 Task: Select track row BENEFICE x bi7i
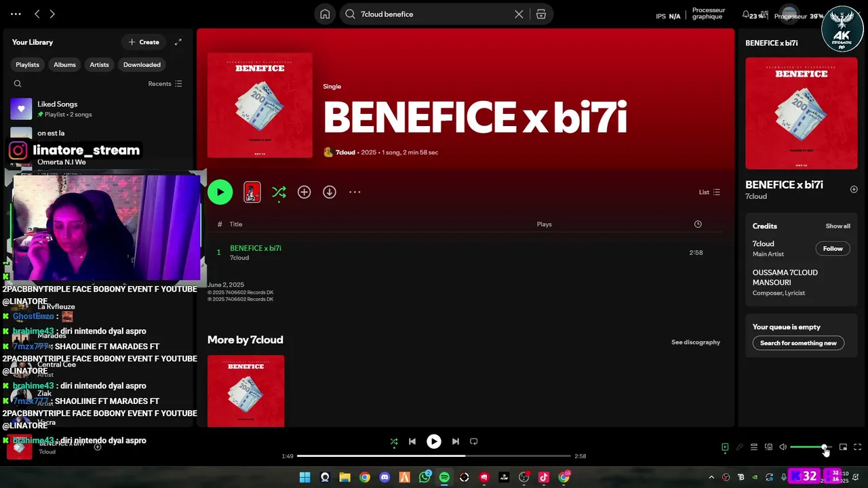click(x=465, y=252)
